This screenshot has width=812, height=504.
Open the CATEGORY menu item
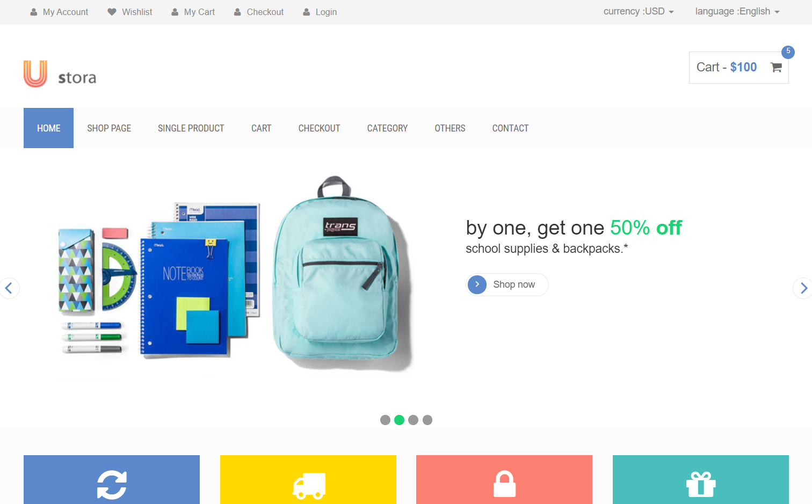point(387,128)
